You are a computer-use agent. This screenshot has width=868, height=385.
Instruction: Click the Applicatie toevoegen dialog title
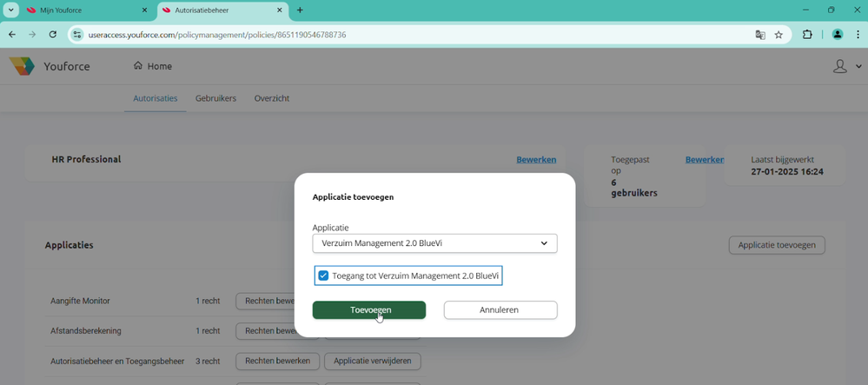coord(353,196)
